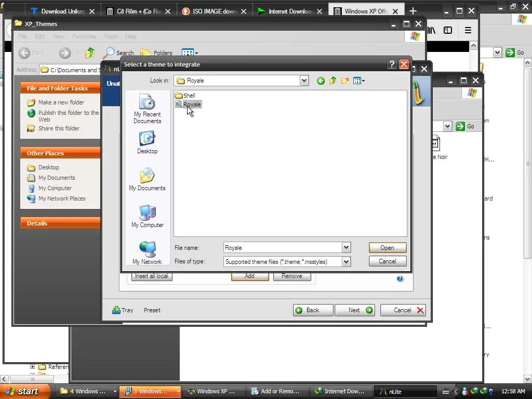The image size is (532, 399).
Task: Expand the Look in dropdown
Action: 304,81
